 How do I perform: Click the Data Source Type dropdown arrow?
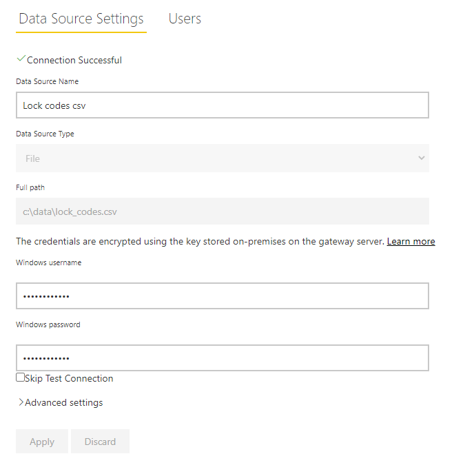click(422, 158)
